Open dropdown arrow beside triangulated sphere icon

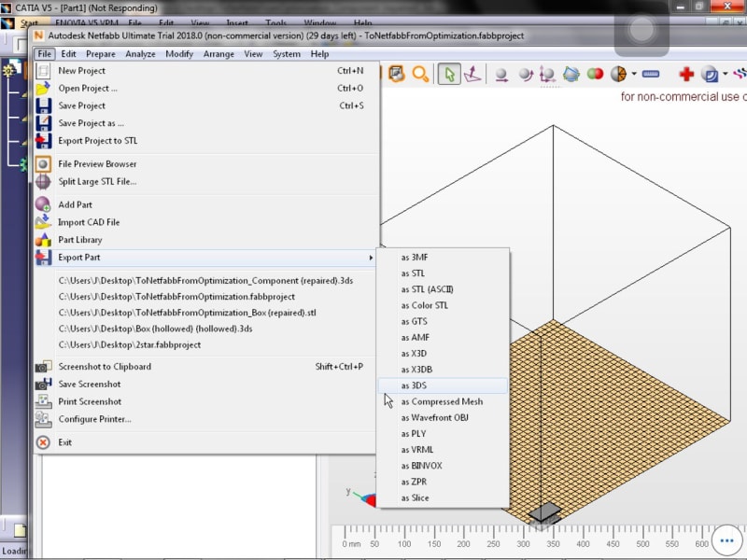pyautogui.click(x=634, y=74)
